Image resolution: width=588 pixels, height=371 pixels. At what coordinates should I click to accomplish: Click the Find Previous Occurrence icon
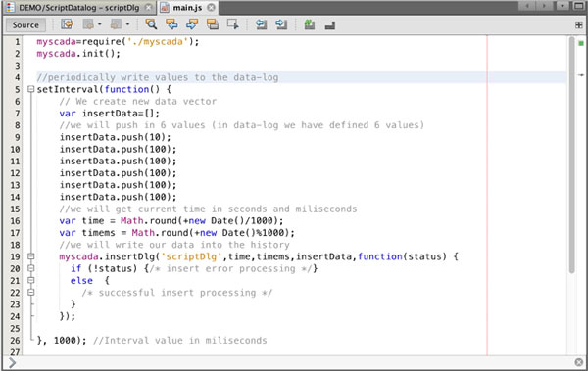coord(171,24)
